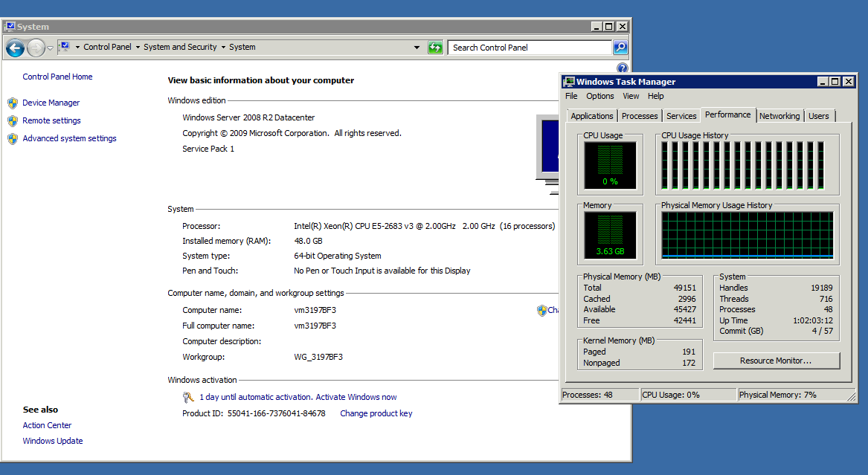This screenshot has height=475, width=868.
Task: Switch to the Processes tab
Action: point(640,116)
